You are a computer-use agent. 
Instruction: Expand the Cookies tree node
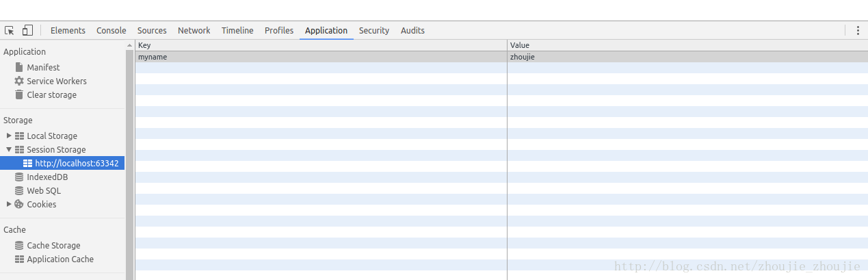(x=9, y=204)
